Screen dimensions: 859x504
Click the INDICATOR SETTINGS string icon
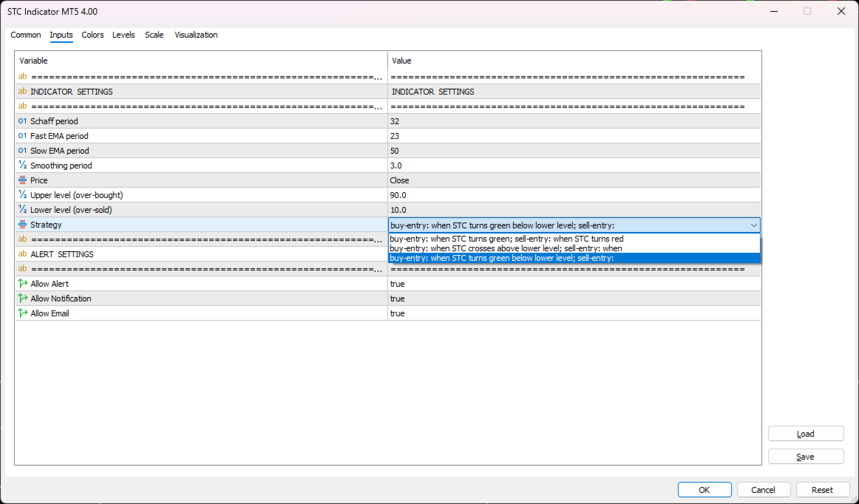(22, 92)
